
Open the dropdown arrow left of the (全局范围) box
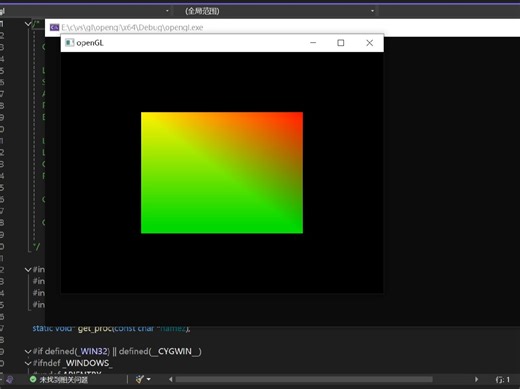click(167, 11)
